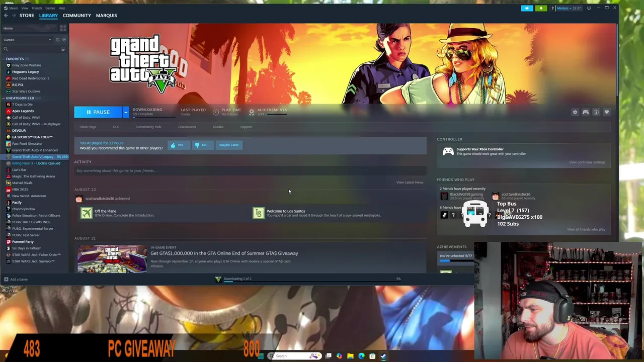
Task: Enter Big Picture mode via monitor icon
Action: coord(589,8)
